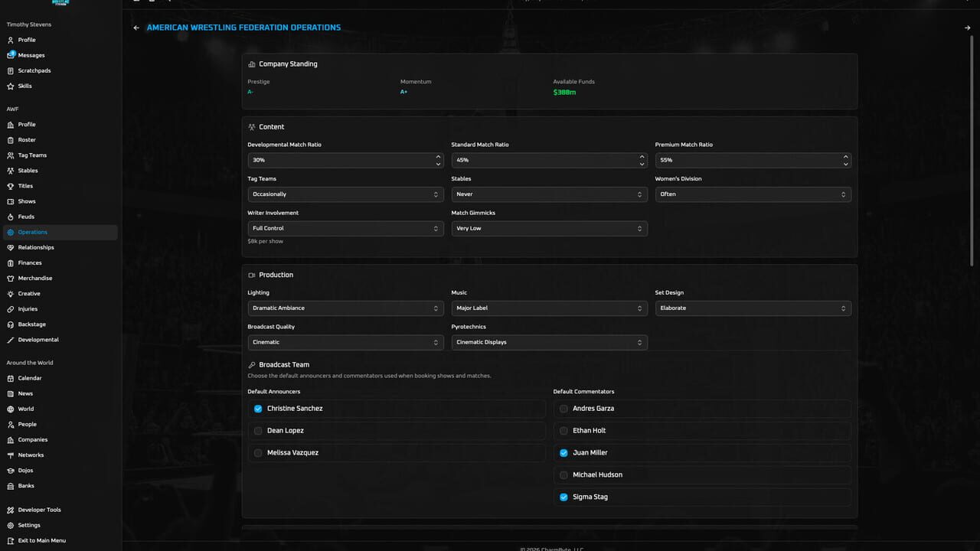This screenshot has height=551, width=980.
Task: Click the Backstage icon
Action: [11, 324]
